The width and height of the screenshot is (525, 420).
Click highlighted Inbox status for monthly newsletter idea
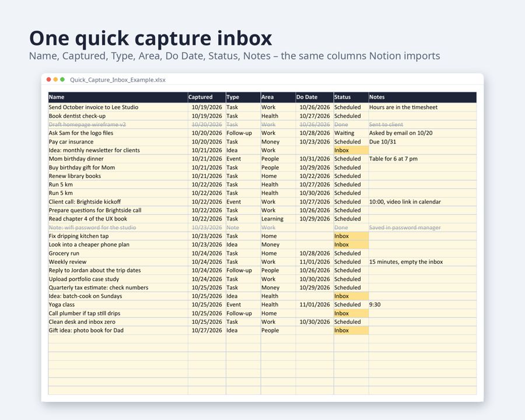[351, 150]
